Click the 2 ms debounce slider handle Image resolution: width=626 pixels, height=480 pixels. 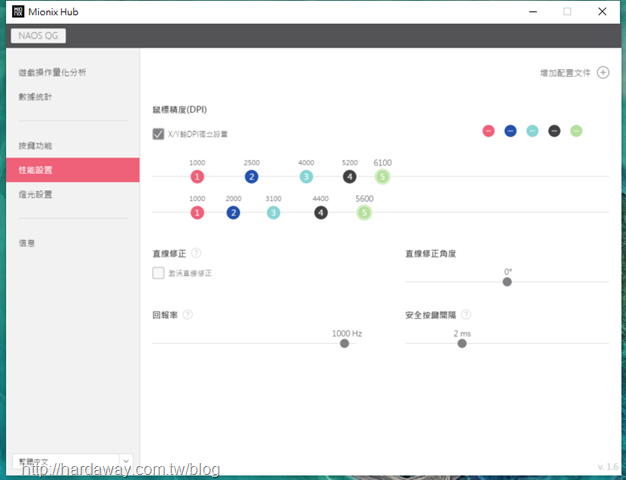tap(462, 343)
